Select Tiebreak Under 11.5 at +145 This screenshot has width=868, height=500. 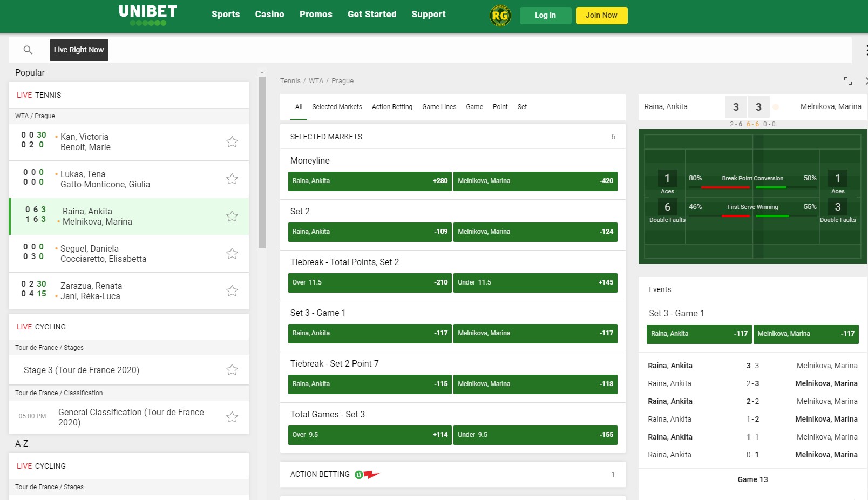(535, 283)
